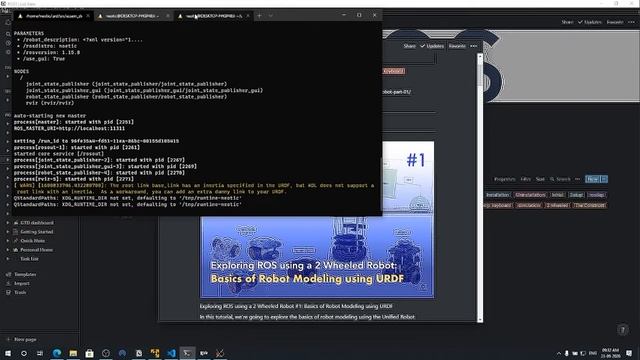This screenshot has width=640, height=360.
Task: Click the GTD dashboard page icon
Action: (16, 223)
